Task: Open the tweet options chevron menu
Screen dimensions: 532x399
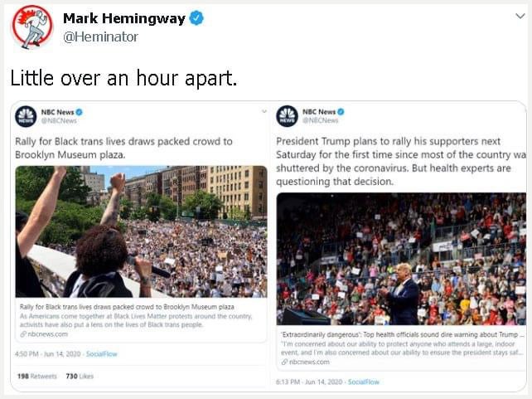Action: coord(520,16)
